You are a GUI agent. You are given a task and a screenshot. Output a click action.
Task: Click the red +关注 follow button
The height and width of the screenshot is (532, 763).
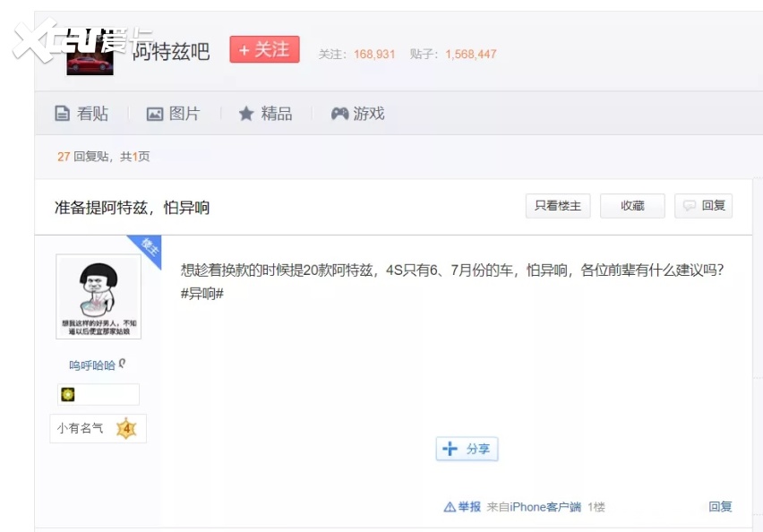(264, 50)
